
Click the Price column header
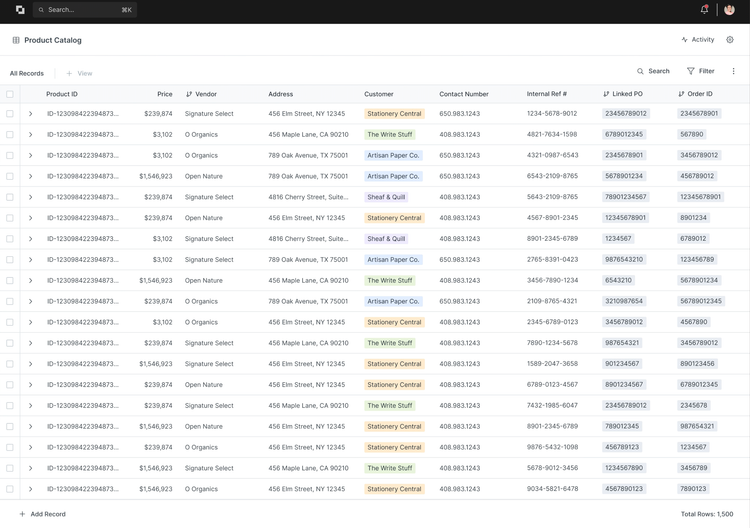pyautogui.click(x=165, y=94)
